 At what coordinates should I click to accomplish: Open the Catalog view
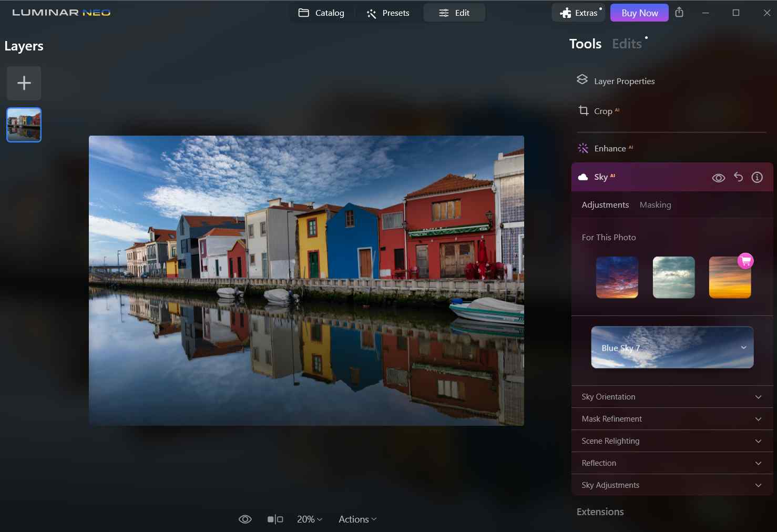point(321,13)
